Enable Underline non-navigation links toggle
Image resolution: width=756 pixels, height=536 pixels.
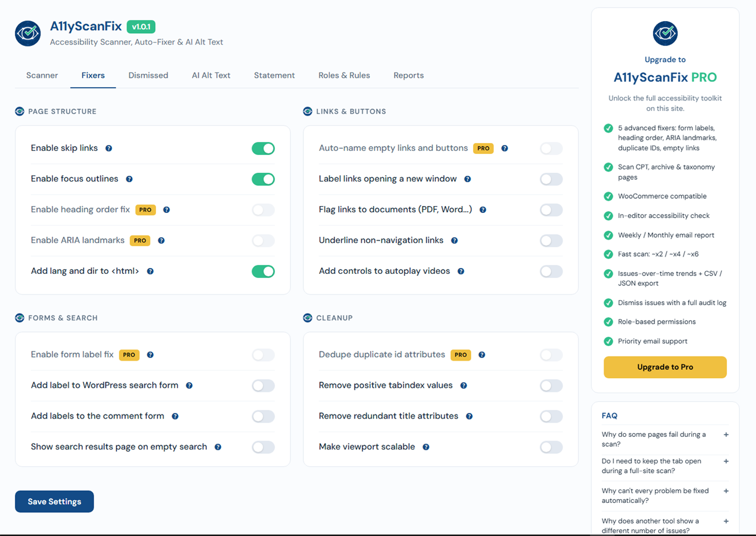click(551, 240)
